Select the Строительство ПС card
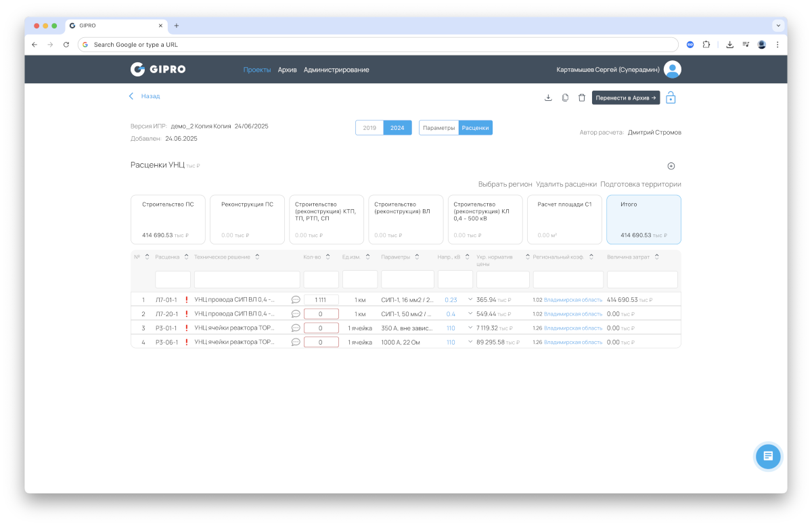 tap(168, 219)
